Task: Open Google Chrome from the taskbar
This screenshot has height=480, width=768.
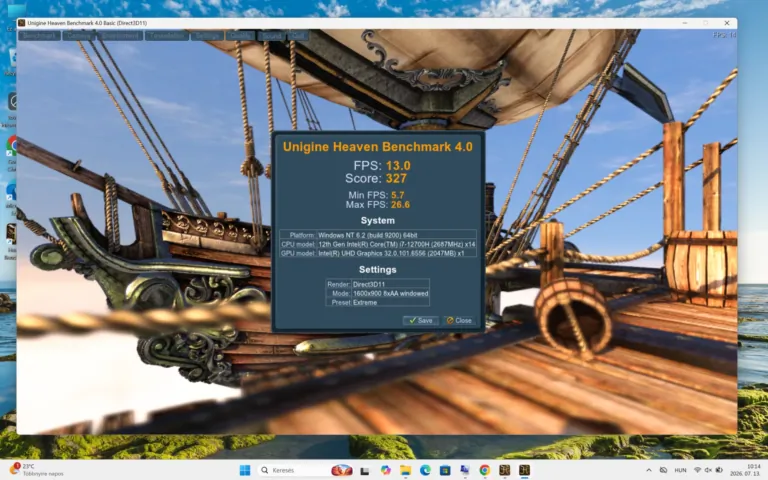Action: [x=484, y=470]
